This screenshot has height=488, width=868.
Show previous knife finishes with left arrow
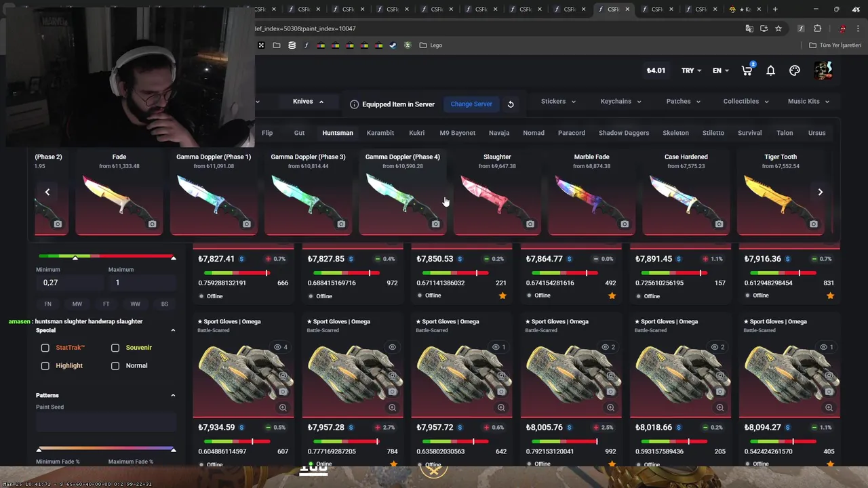point(47,192)
